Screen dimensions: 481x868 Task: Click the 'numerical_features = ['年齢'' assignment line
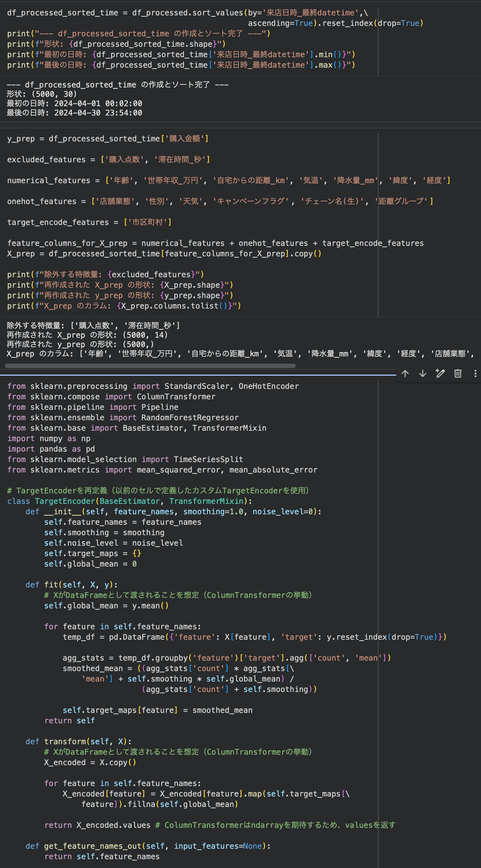pos(229,180)
